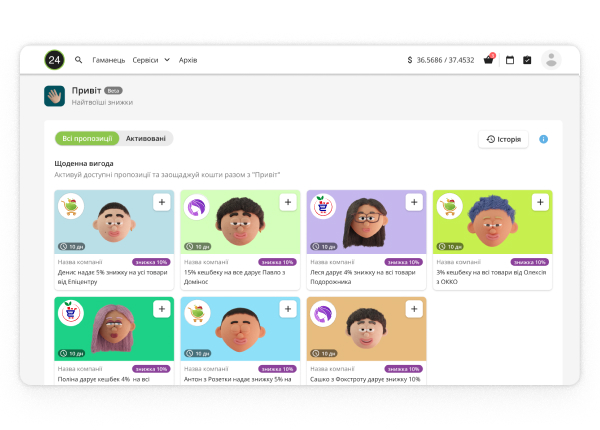The width and height of the screenshot is (600, 430).
Task: Activate Павло Домінос cashback offer plus button
Action: (288, 202)
